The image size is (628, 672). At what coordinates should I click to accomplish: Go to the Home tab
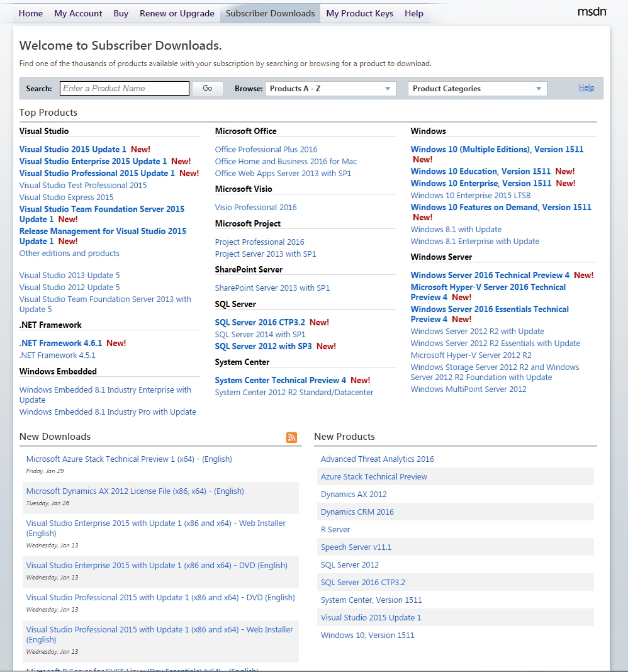[30, 13]
